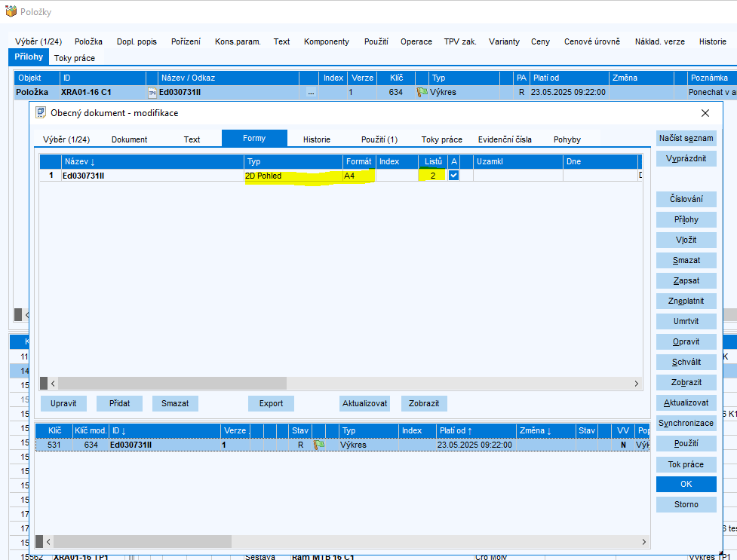Click the Zneplatnit button

[x=686, y=301]
